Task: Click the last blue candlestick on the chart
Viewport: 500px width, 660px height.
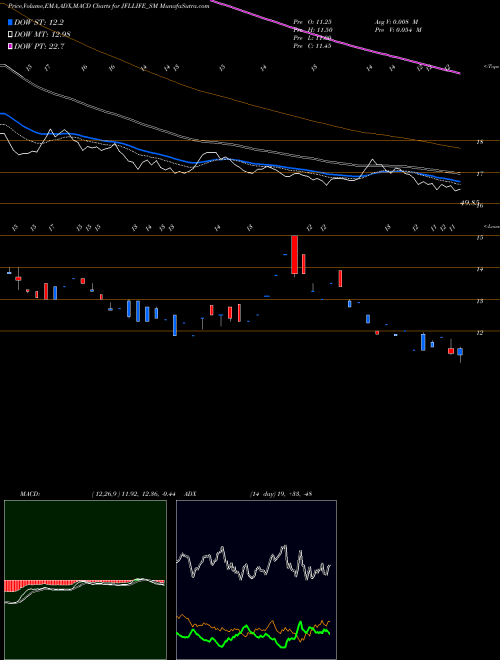Action: [460, 351]
